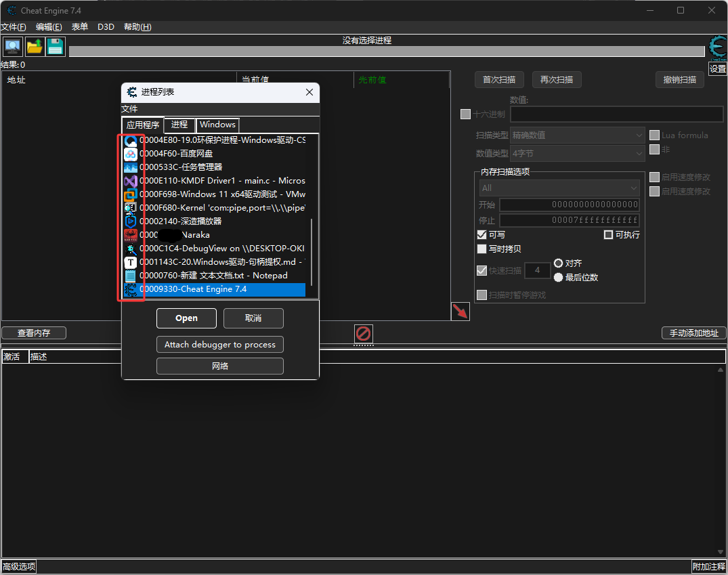
Task: Open the 表单 menu
Action: 80,27
